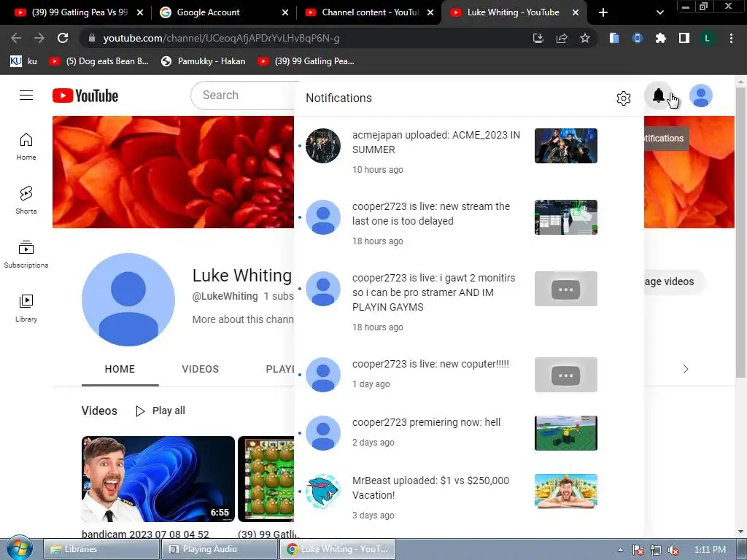This screenshot has width=747, height=560.
Task: Click the taskbar clock 1:11 PM
Action: [x=710, y=550]
